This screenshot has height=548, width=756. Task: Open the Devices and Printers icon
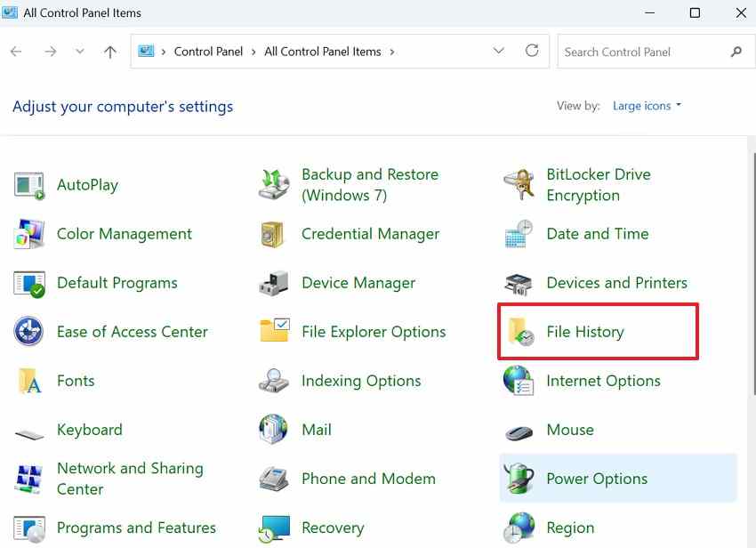coord(519,284)
